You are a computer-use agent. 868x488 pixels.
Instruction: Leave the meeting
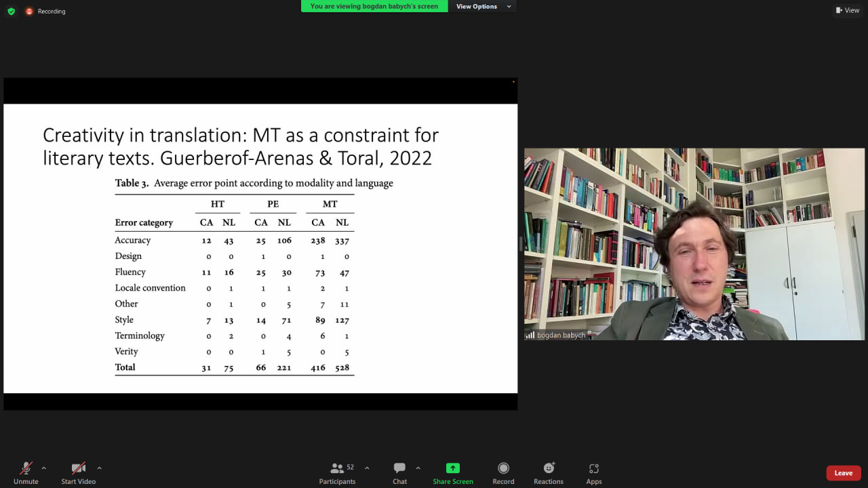843,472
